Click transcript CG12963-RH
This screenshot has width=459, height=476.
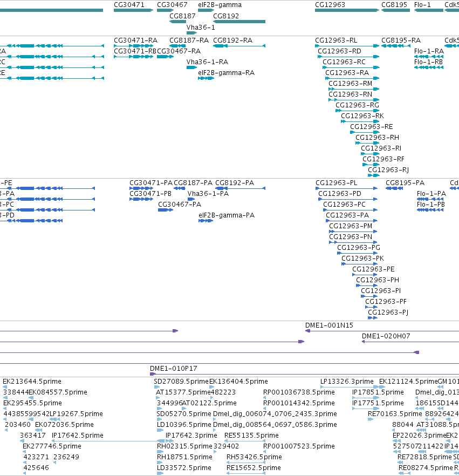pos(378,138)
